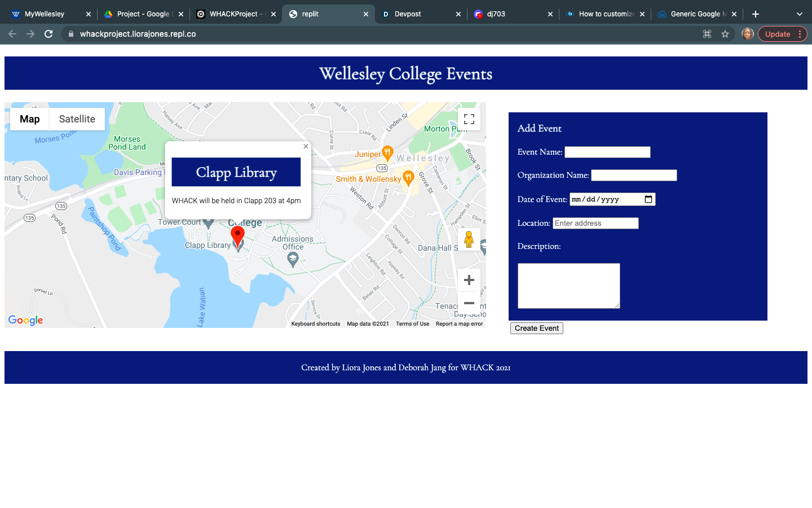
Task: Click the browser address bar URL
Action: tap(138, 34)
